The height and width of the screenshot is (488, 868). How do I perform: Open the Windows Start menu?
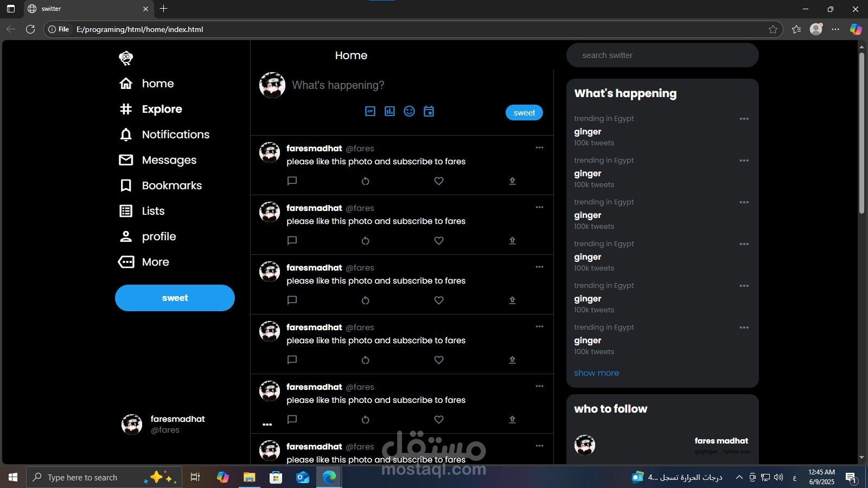click(x=13, y=477)
